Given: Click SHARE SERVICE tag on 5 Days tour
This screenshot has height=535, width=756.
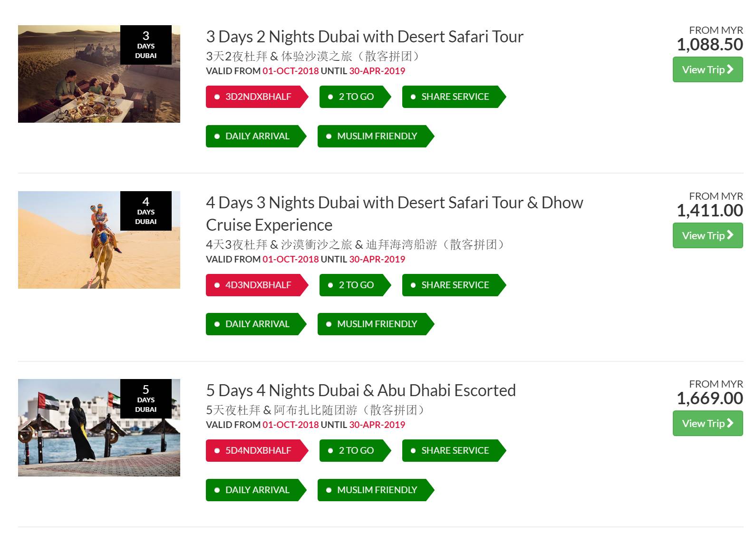Looking at the screenshot, I should [454, 451].
